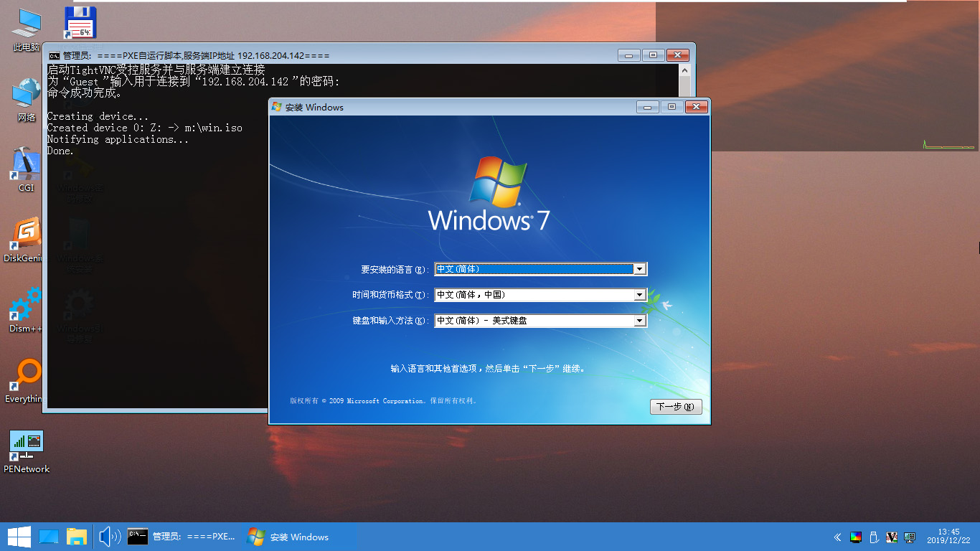Click the console scrollbar up arrow
The width and height of the screenshot is (980, 551).
tap(684, 70)
